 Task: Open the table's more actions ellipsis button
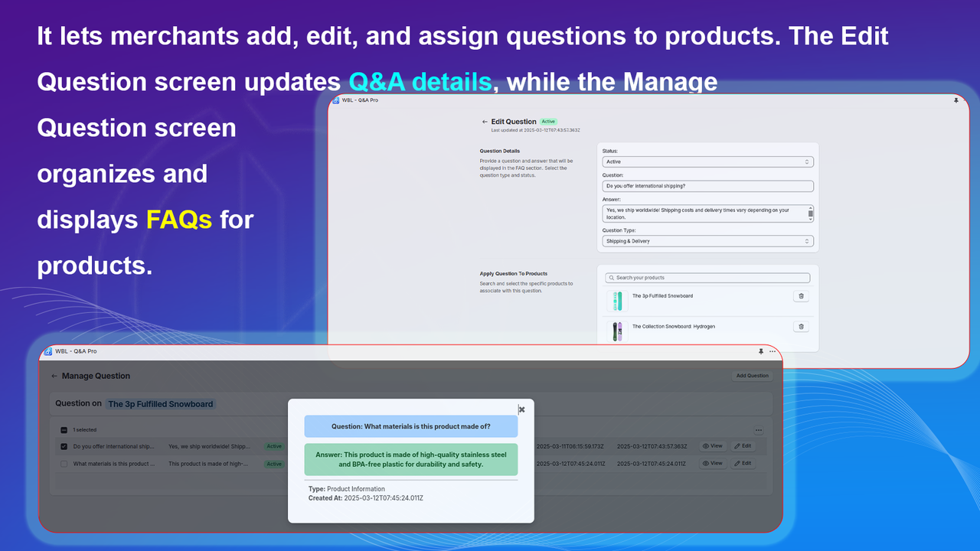coord(759,430)
